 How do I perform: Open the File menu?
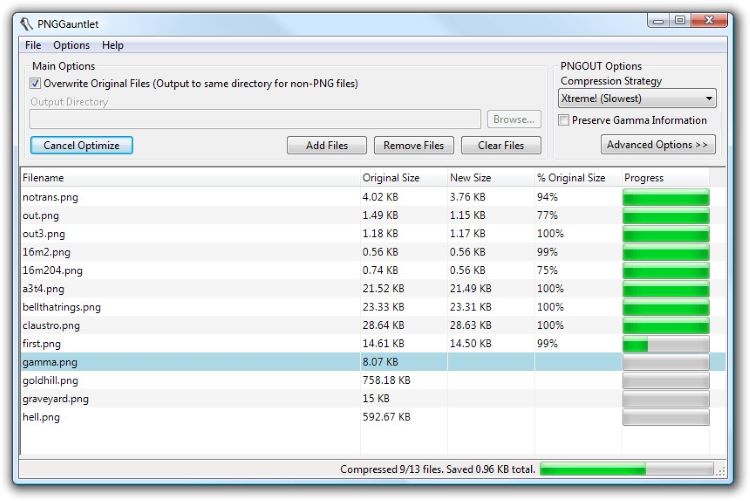tap(33, 45)
